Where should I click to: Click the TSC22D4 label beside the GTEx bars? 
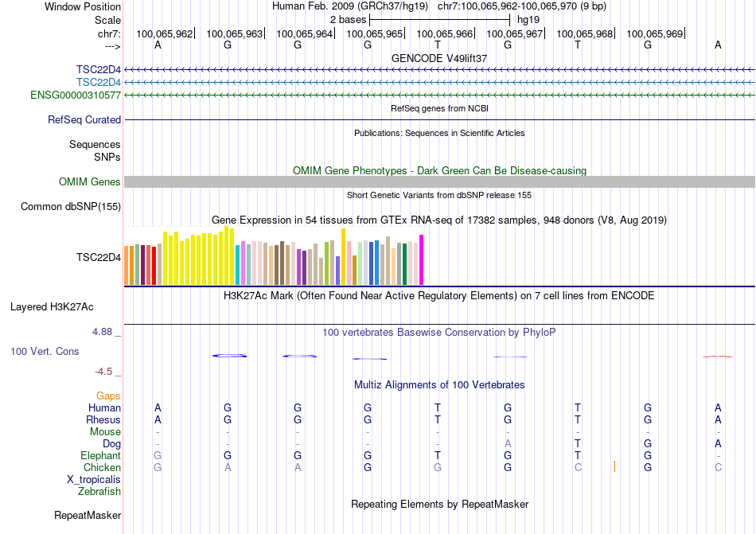click(99, 257)
